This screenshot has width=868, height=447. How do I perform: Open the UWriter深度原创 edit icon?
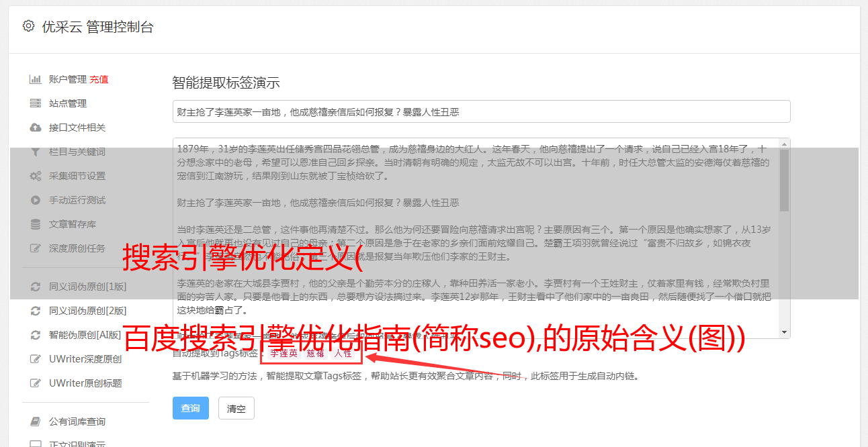tap(36, 359)
